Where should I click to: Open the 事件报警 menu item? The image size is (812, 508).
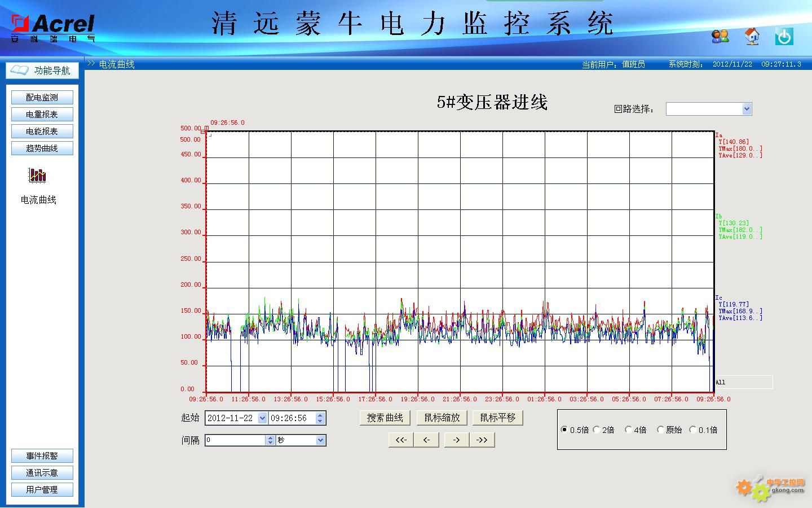click(x=42, y=456)
